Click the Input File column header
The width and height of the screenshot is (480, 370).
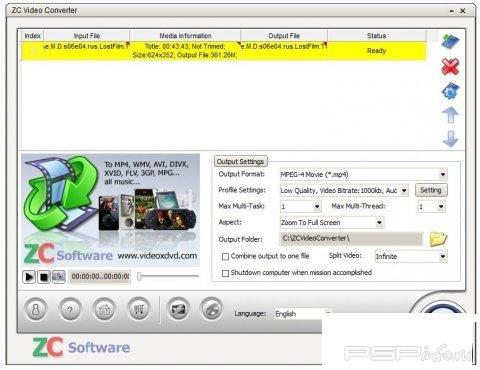click(87, 36)
